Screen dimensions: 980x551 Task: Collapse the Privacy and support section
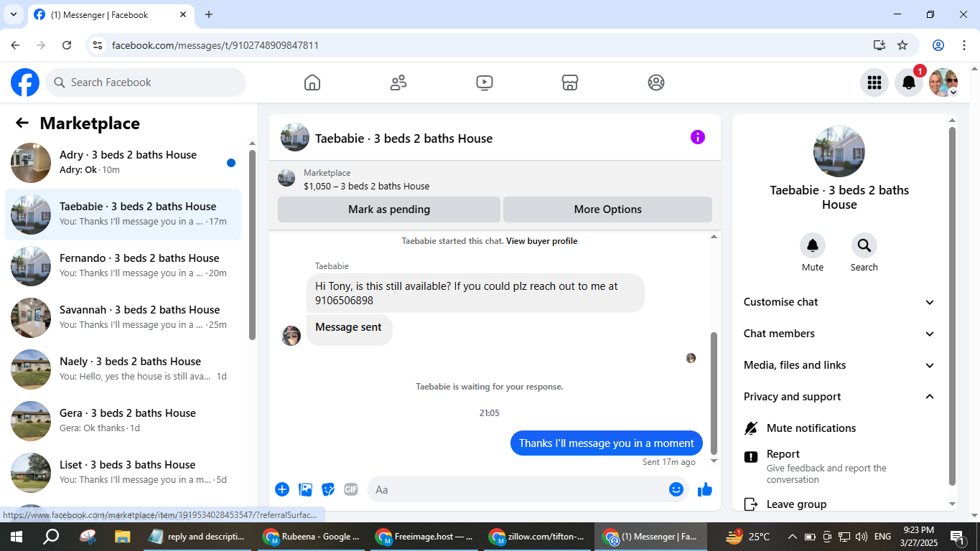click(x=839, y=397)
